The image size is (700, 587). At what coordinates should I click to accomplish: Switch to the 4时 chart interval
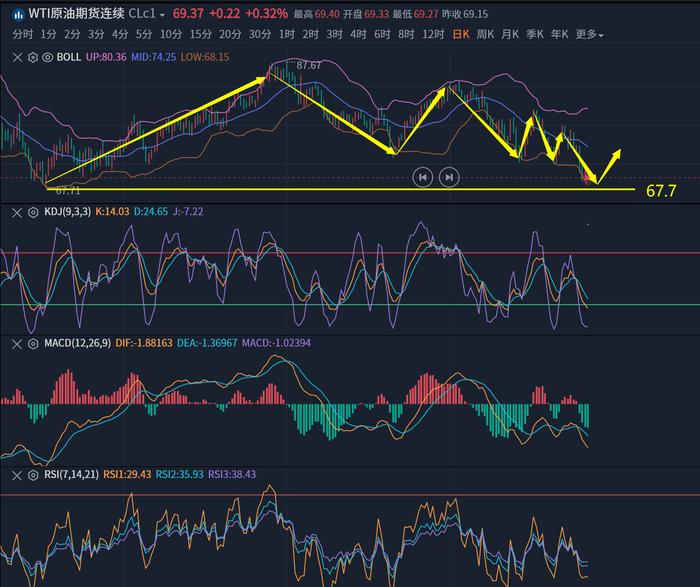click(358, 34)
